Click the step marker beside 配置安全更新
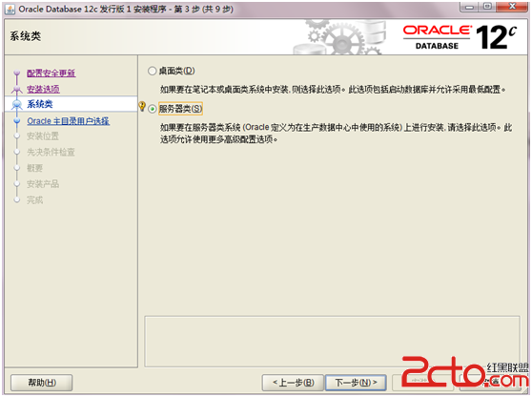The width and height of the screenshot is (532, 397). point(16,73)
